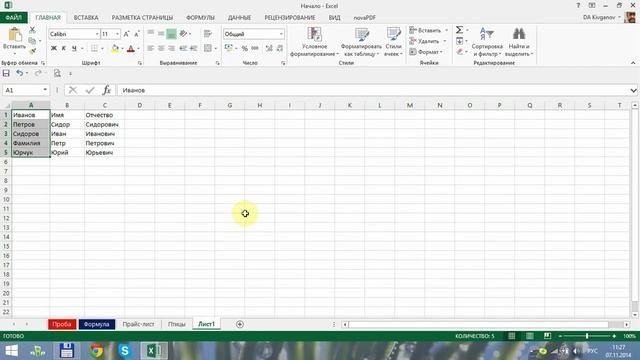Click the AutoSum sigma icon
640x360 pixels.
click(460, 30)
